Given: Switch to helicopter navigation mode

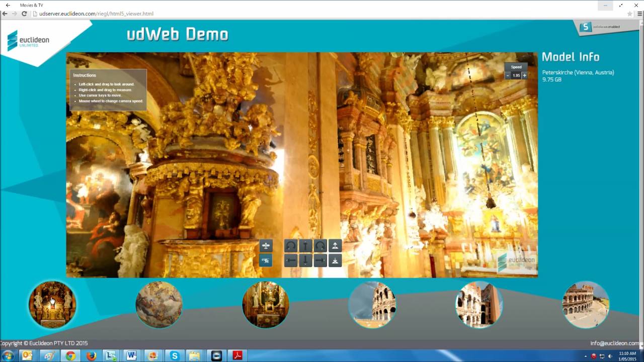Looking at the screenshot, I should (x=266, y=260).
